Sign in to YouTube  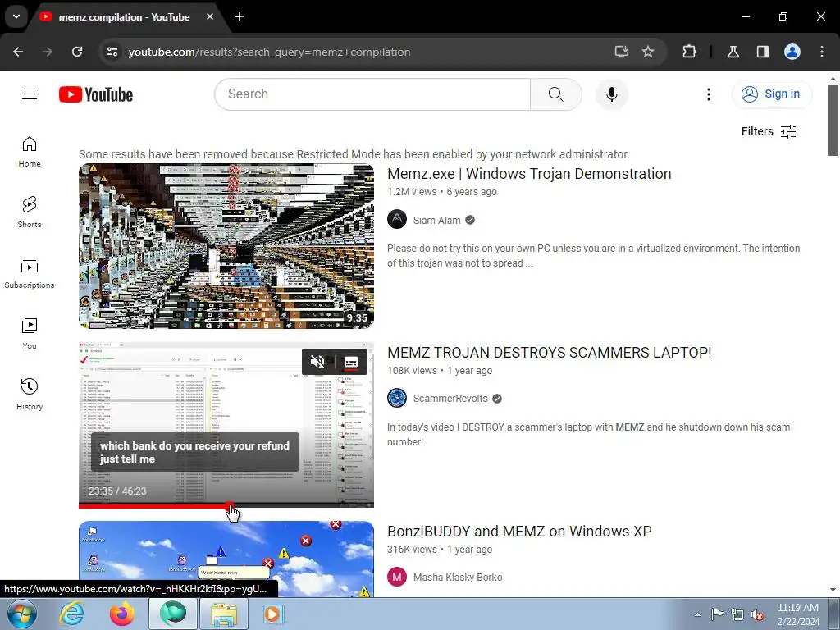pos(772,94)
